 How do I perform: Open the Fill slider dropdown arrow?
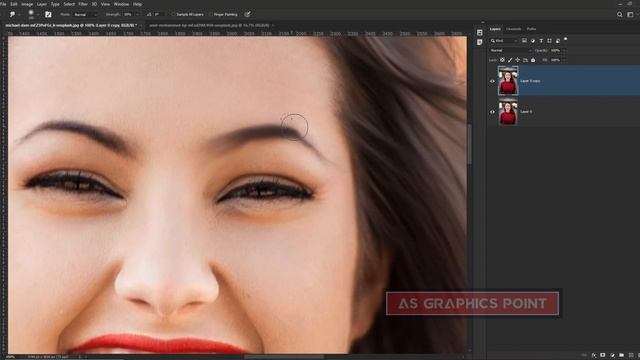click(x=564, y=60)
